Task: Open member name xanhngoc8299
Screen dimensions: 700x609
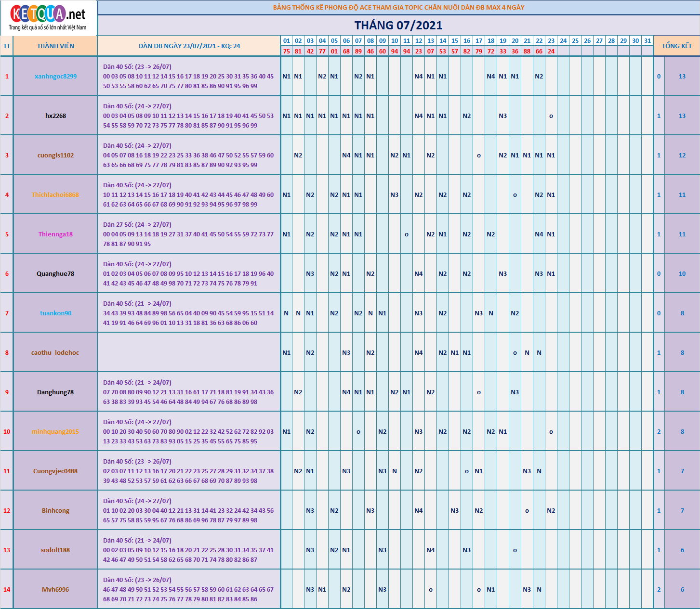Action: click(x=55, y=76)
